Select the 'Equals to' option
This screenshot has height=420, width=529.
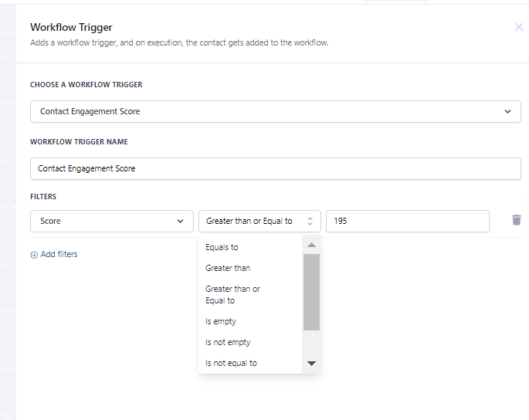coord(222,248)
